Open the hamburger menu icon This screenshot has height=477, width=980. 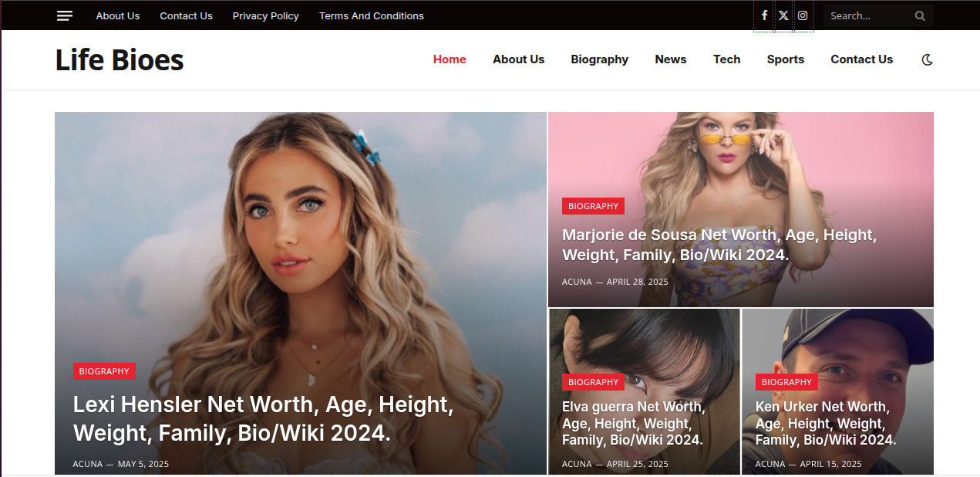[65, 15]
